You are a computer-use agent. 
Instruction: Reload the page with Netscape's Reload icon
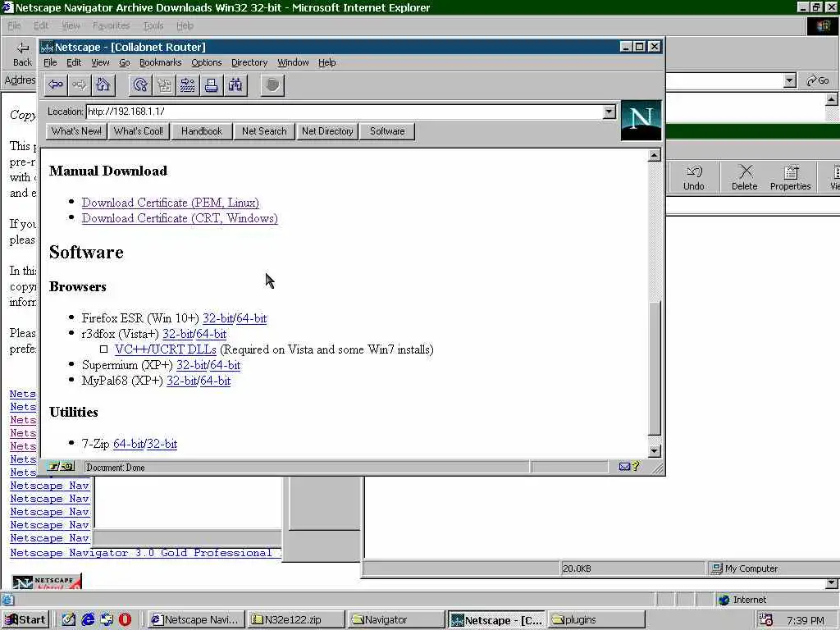tap(140, 84)
